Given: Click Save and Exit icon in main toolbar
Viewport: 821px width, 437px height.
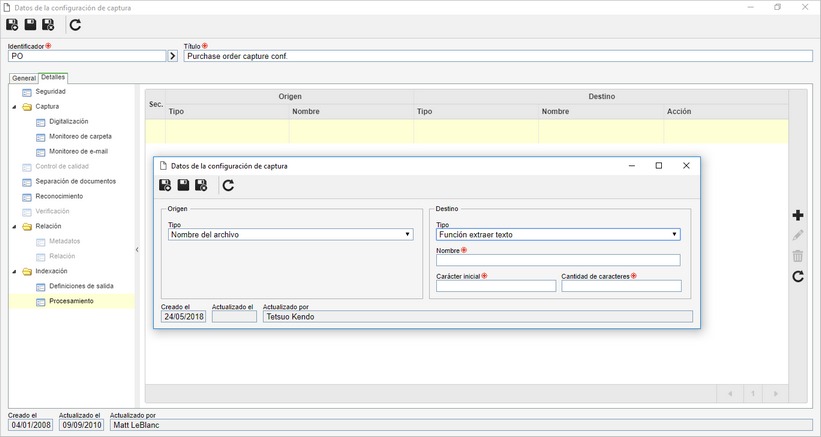Looking at the screenshot, I should click(48, 25).
